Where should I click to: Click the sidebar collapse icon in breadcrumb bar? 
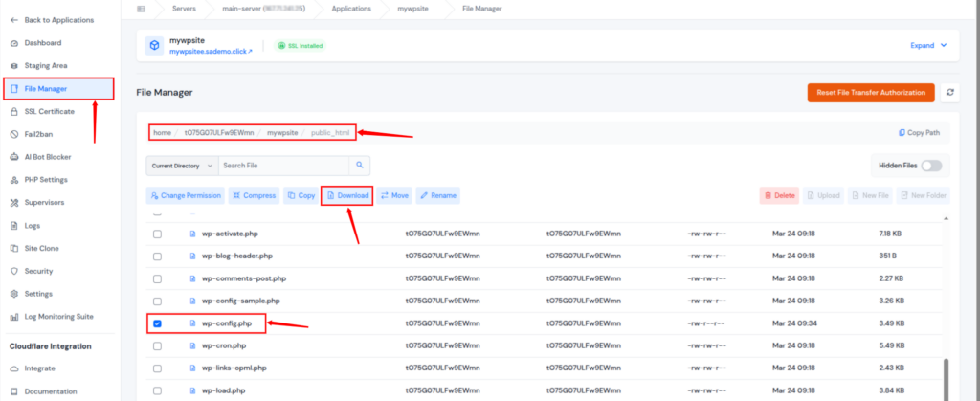click(x=141, y=9)
